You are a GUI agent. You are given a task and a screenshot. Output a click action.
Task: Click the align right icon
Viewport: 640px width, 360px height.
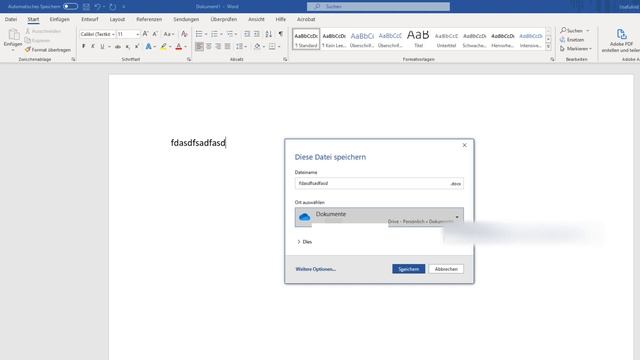(x=218, y=47)
